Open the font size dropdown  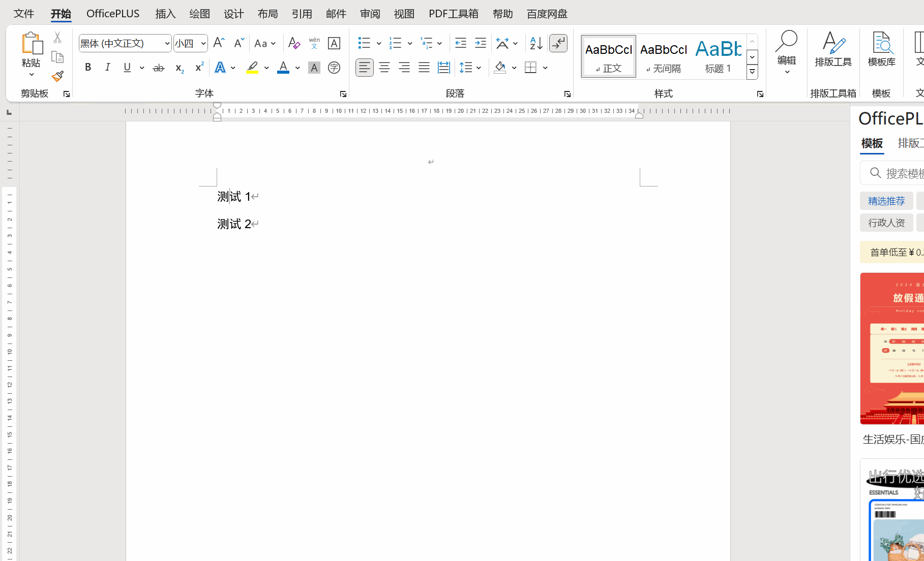pos(203,43)
